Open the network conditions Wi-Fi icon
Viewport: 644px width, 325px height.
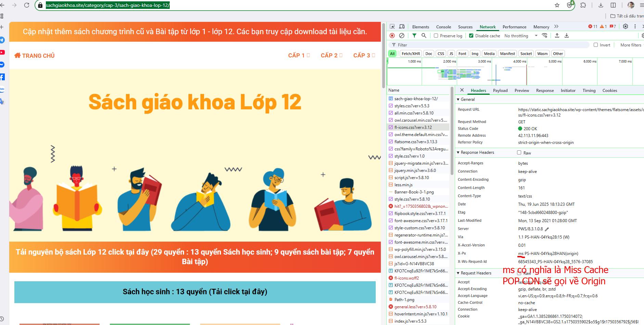[544, 36]
